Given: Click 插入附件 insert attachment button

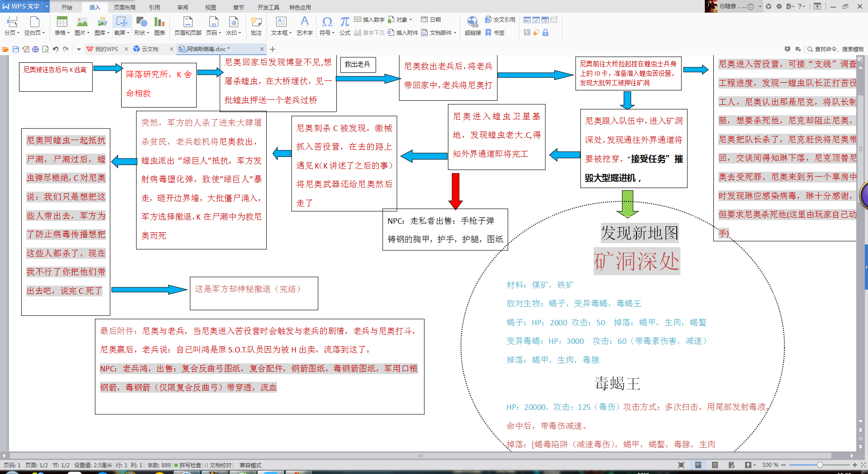Looking at the screenshot, I should coord(403,33).
